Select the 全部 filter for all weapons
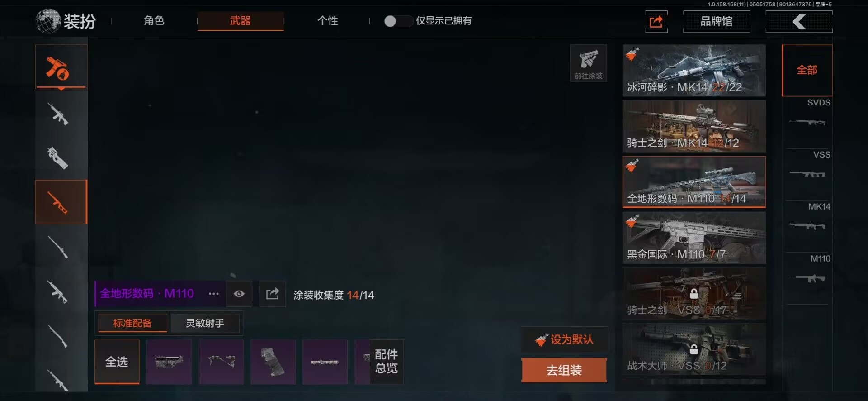 click(807, 70)
